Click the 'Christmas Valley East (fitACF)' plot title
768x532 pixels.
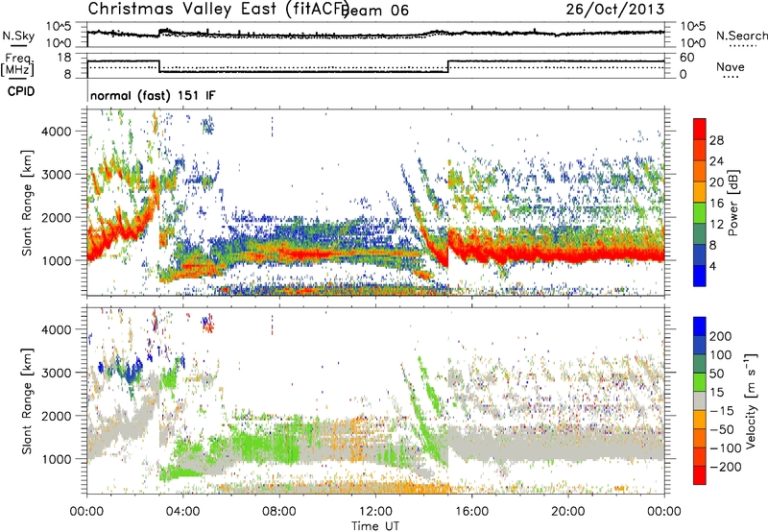pyautogui.click(x=219, y=9)
